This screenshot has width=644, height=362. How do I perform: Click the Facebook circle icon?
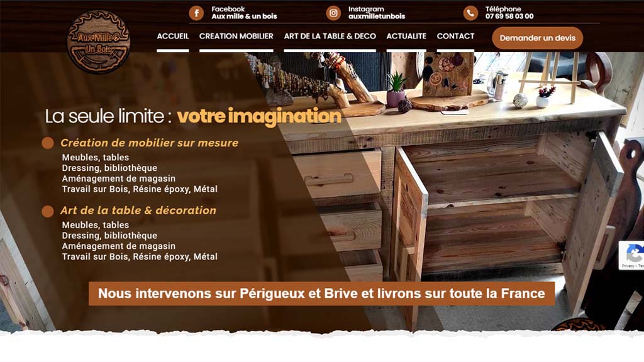point(196,13)
